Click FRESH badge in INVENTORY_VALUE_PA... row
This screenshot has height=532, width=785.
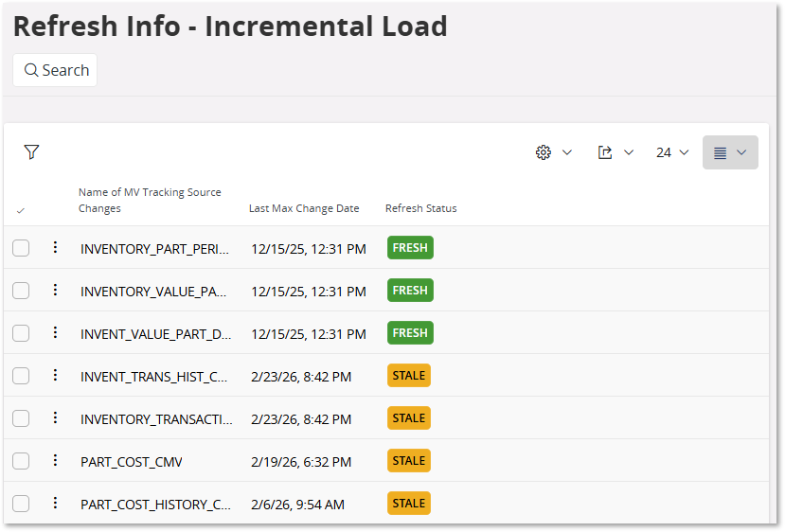[x=410, y=290]
